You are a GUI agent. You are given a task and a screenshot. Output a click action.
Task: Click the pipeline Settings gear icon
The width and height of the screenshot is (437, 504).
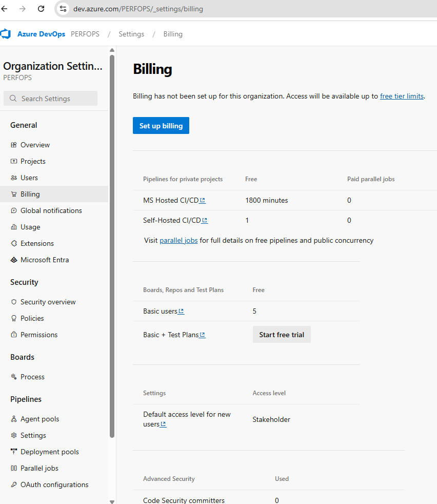tap(13, 435)
